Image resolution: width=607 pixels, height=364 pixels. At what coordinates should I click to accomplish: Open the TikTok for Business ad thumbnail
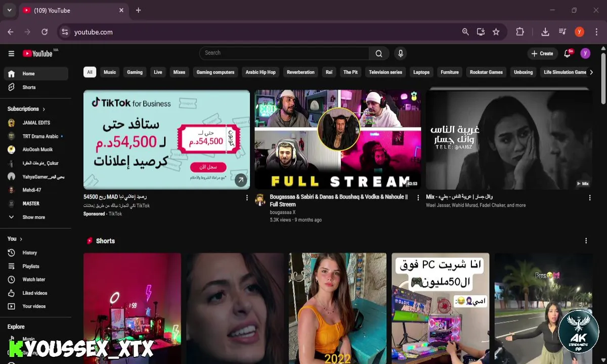click(166, 140)
